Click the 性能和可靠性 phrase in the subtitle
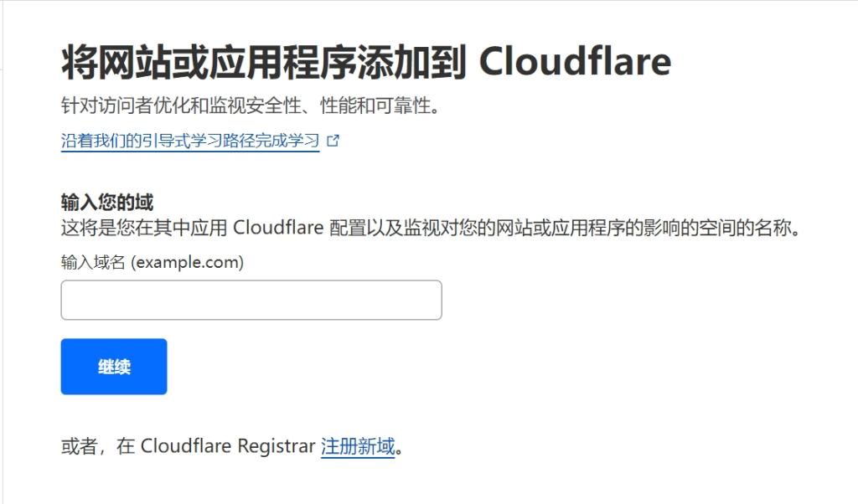Image resolution: width=858 pixels, height=504 pixels. pos(375,105)
